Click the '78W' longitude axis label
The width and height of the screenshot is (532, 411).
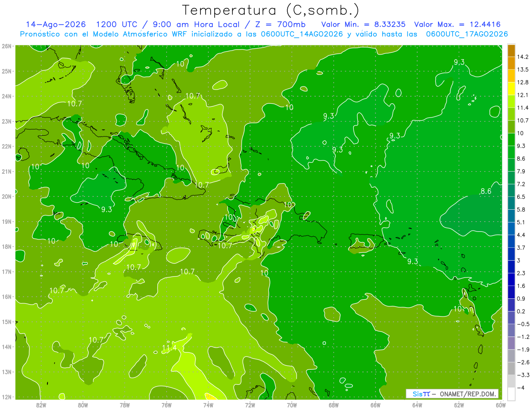(125, 405)
